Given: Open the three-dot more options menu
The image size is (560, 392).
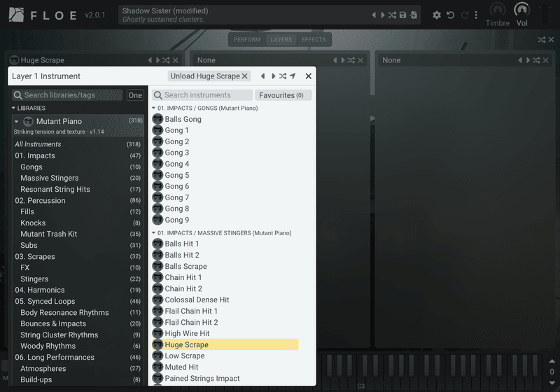Looking at the screenshot, I should (476, 15).
